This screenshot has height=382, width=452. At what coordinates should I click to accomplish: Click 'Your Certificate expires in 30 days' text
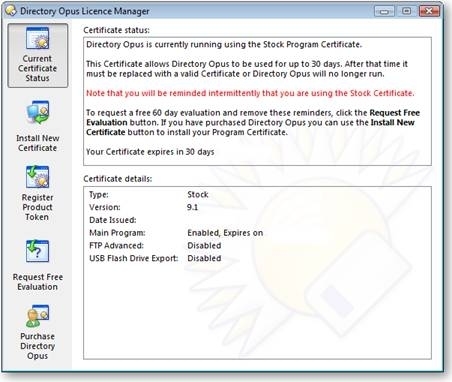150,152
